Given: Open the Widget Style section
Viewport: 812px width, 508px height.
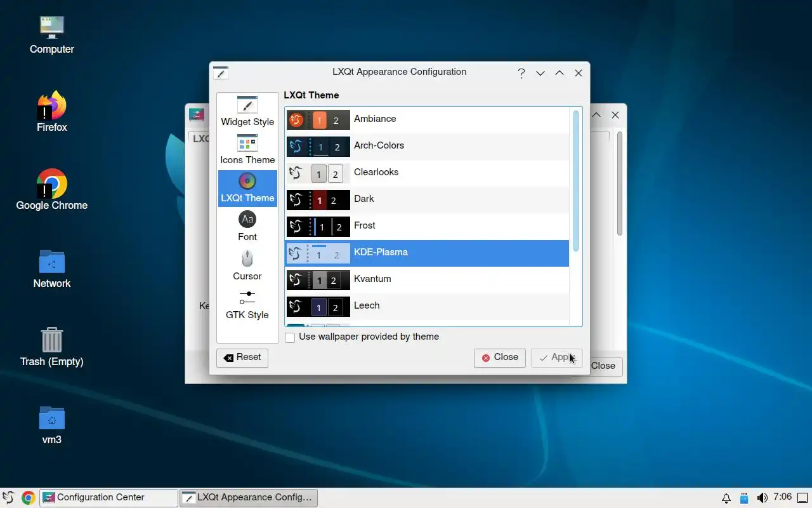Looking at the screenshot, I should tap(247, 112).
